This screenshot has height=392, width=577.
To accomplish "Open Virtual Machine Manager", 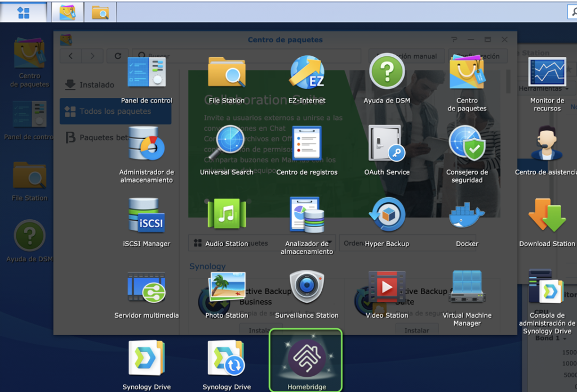I will point(467,287).
